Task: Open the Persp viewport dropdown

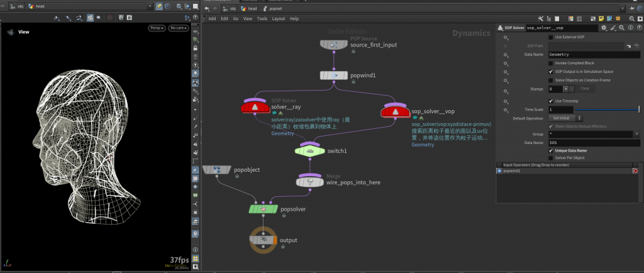Action: coord(157,28)
